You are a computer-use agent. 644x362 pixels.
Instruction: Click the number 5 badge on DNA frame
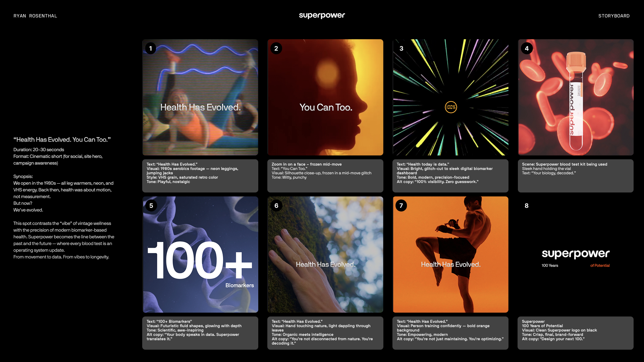click(x=151, y=206)
